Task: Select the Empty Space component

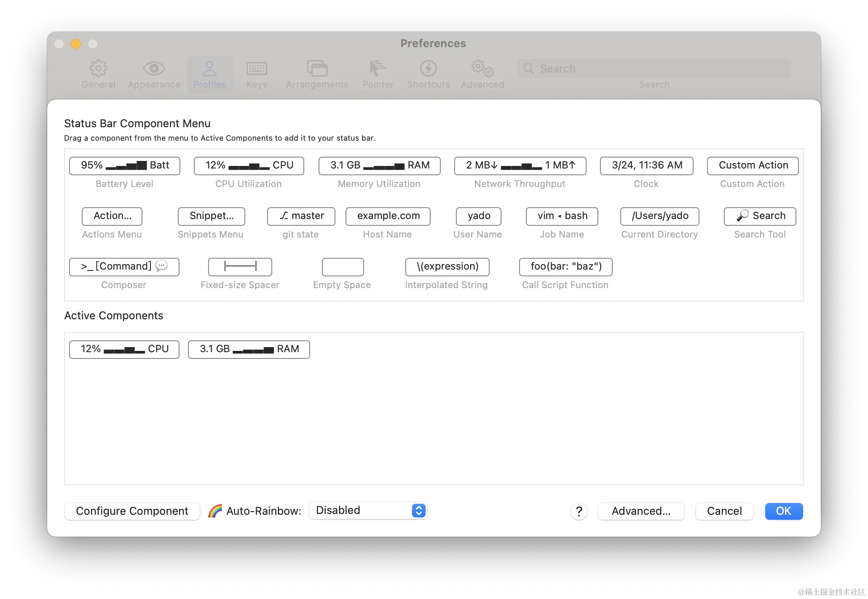Action: 343,267
